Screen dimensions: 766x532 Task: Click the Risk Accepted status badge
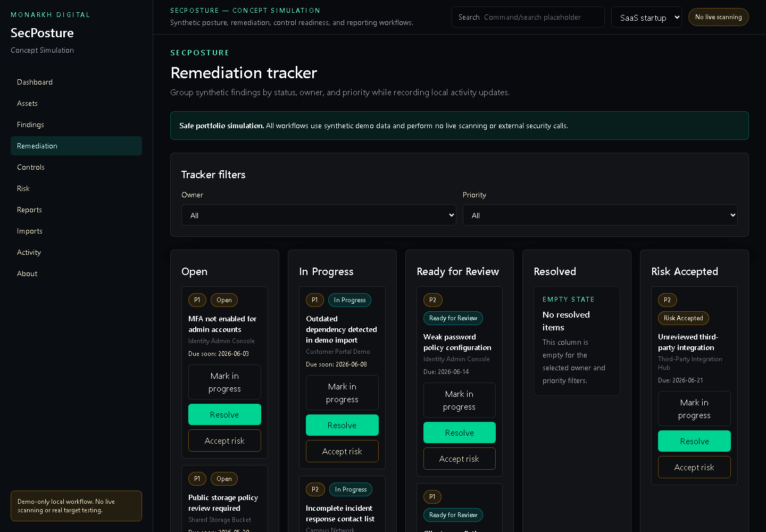[684, 318]
